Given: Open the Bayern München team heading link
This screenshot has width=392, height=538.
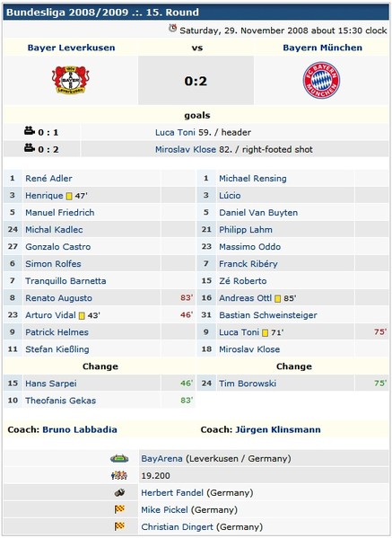Looking at the screenshot, I should (x=322, y=48).
